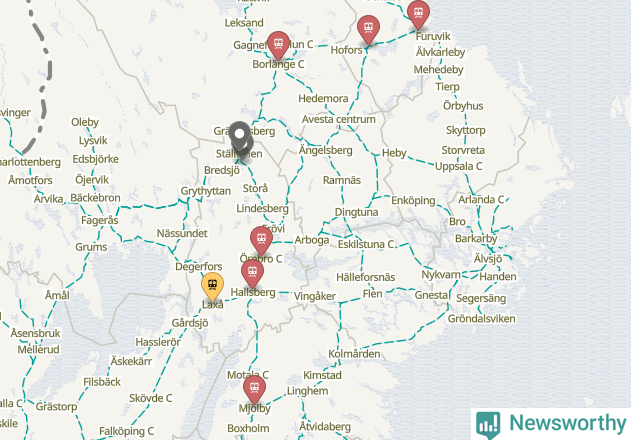Click the red train marker at Borlänge C
Viewport: 631px width, 440px height.
278,45
